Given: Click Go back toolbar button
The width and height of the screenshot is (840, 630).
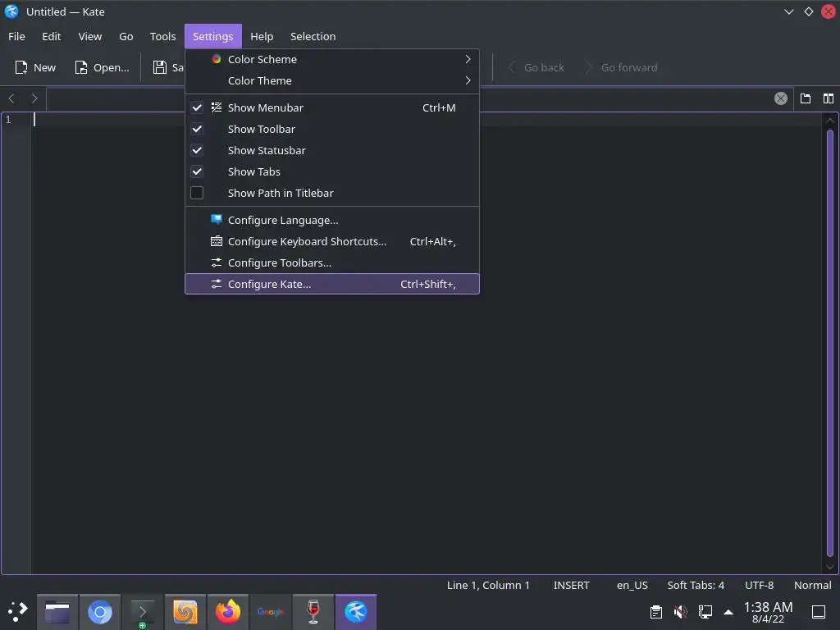Looking at the screenshot, I should click(536, 67).
